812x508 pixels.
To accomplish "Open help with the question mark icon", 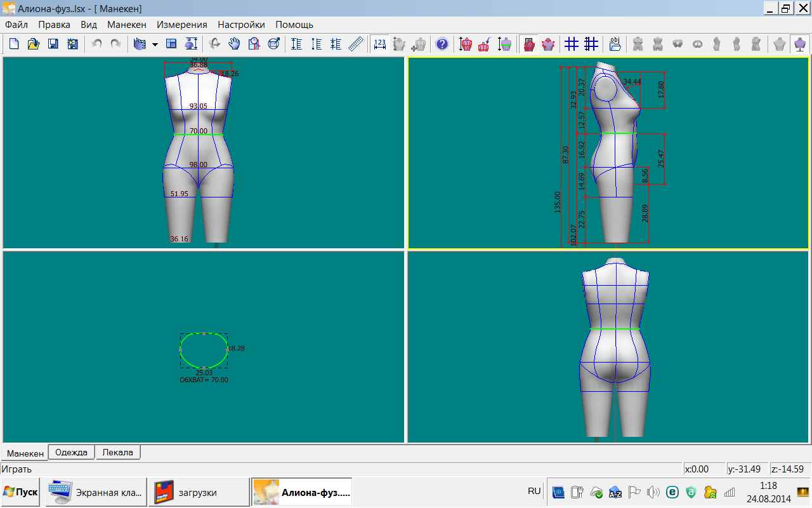I will coord(442,44).
